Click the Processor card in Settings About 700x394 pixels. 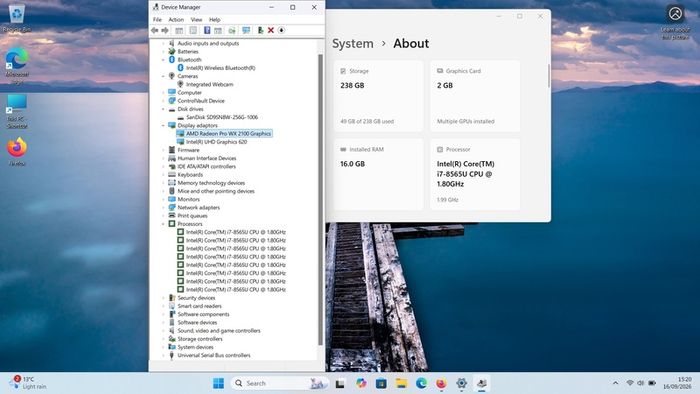tap(475, 174)
